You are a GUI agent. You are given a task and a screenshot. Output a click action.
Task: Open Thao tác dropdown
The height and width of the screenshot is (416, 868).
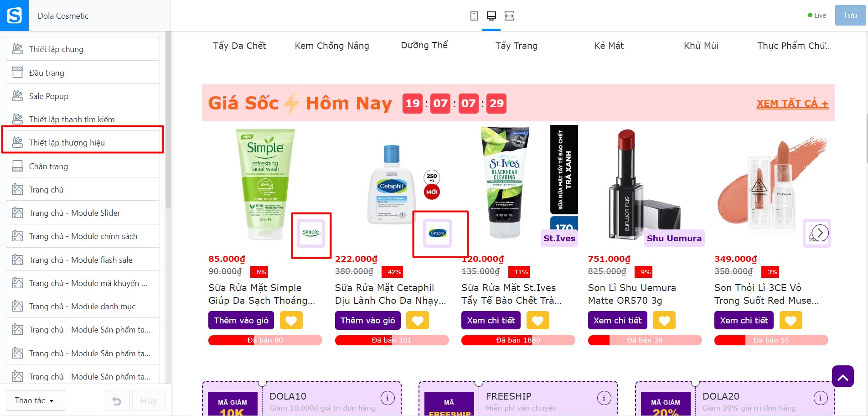coord(35,400)
